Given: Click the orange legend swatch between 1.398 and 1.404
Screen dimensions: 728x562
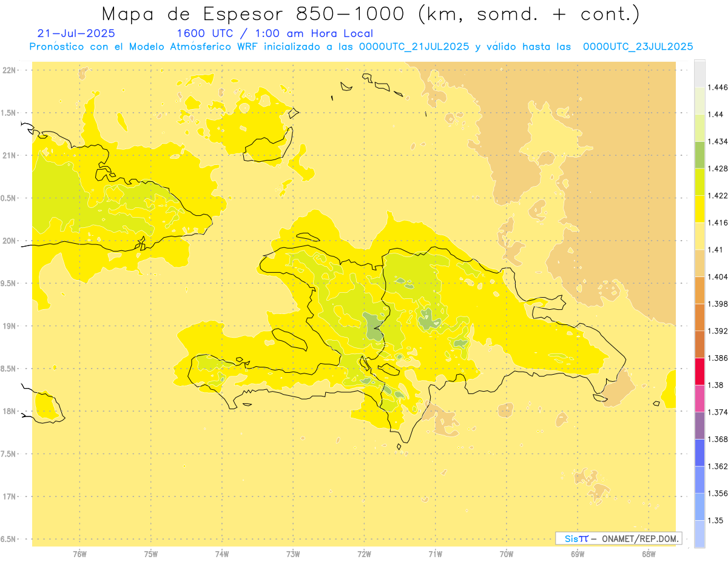Looking at the screenshot, I should (699, 290).
